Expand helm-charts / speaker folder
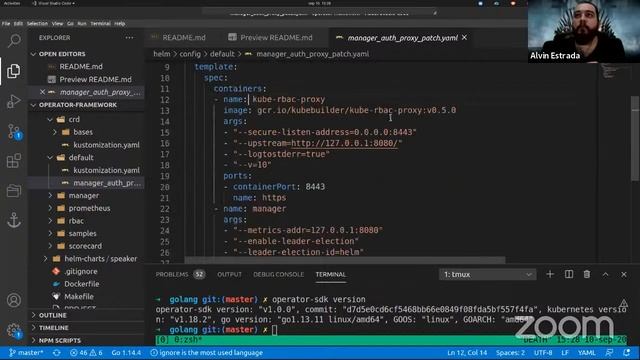 click(x=45, y=259)
